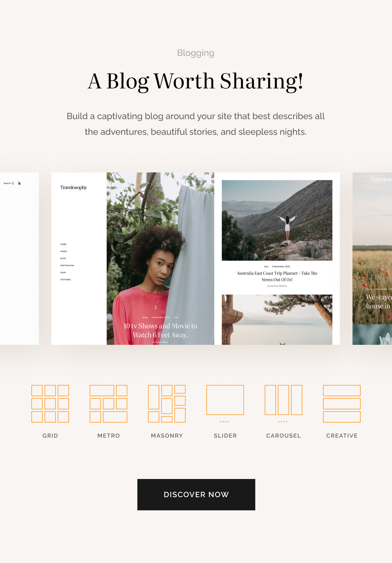
Task: Select the Carousel layout icon
Action: click(283, 400)
